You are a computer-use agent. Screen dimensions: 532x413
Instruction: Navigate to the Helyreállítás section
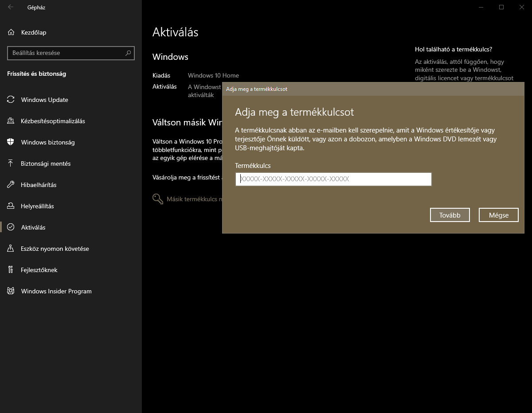[71, 206]
